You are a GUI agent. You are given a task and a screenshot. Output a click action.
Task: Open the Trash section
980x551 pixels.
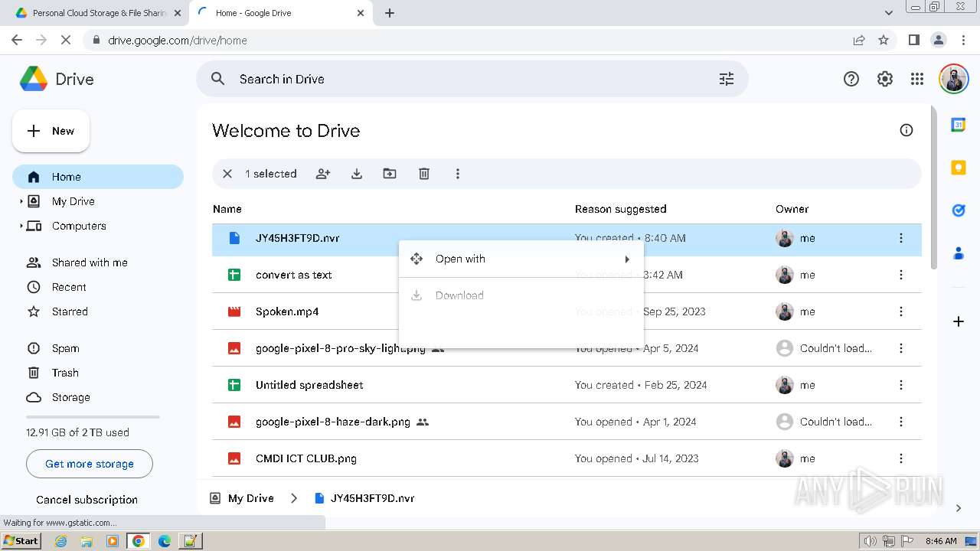(65, 373)
